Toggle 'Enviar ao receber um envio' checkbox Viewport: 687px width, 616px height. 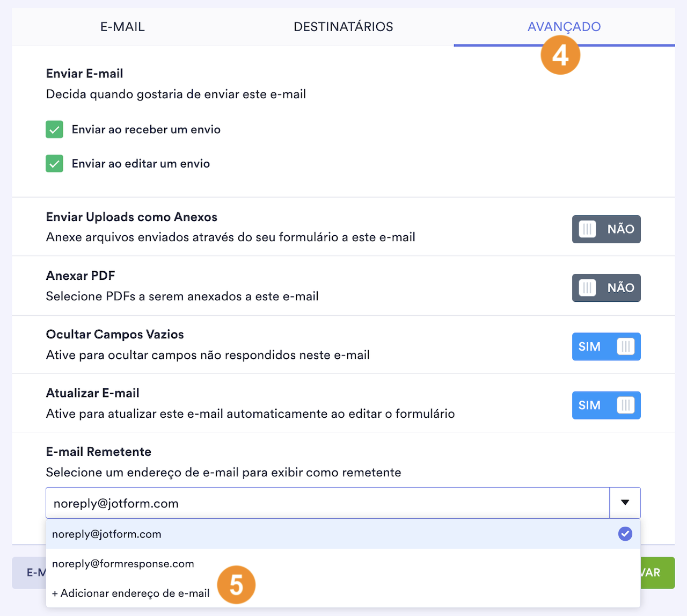coord(55,129)
